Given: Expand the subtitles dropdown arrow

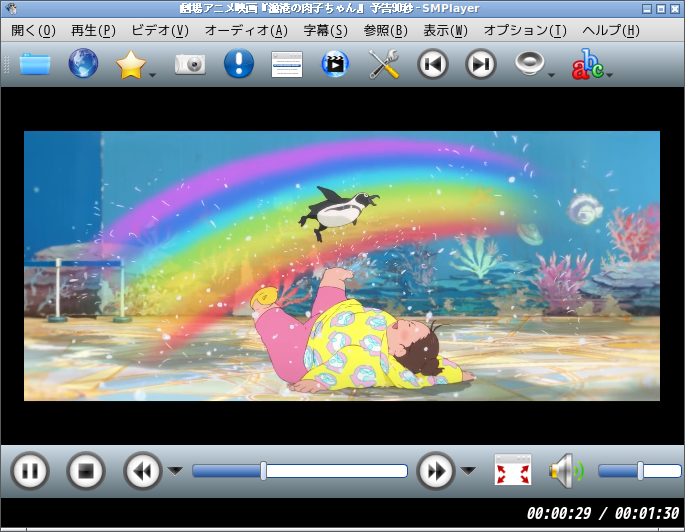Looking at the screenshot, I should (610, 75).
